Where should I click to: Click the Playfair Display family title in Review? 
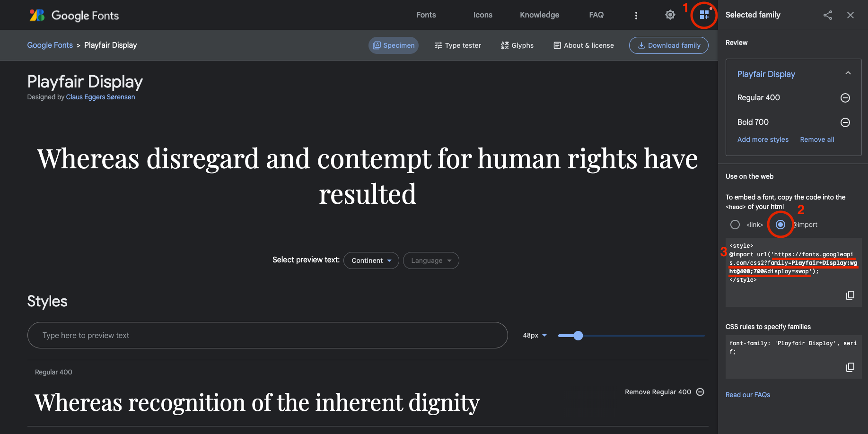click(x=766, y=74)
